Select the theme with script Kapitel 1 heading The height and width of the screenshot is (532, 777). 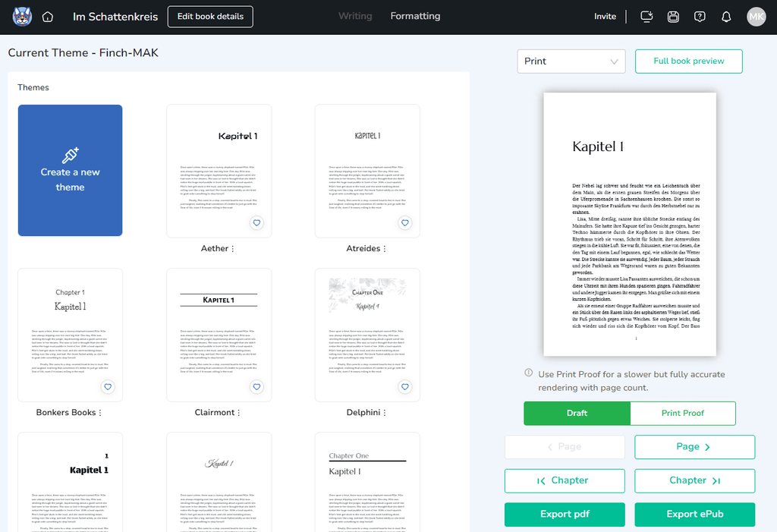(219, 482)
